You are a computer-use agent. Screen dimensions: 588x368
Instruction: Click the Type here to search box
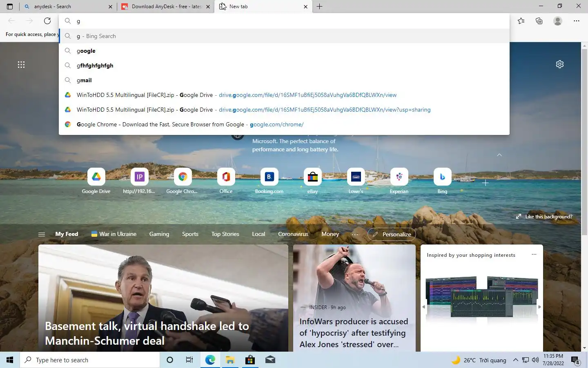[90, 360]
